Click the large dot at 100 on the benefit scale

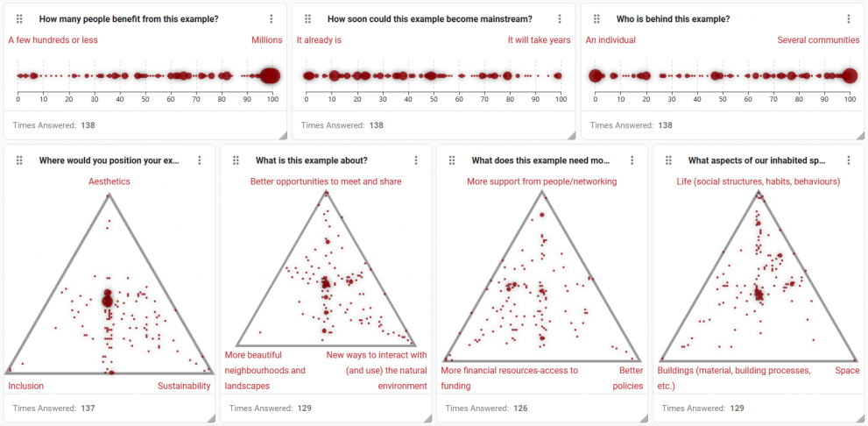pyautogui.click(x=270, y=76)
